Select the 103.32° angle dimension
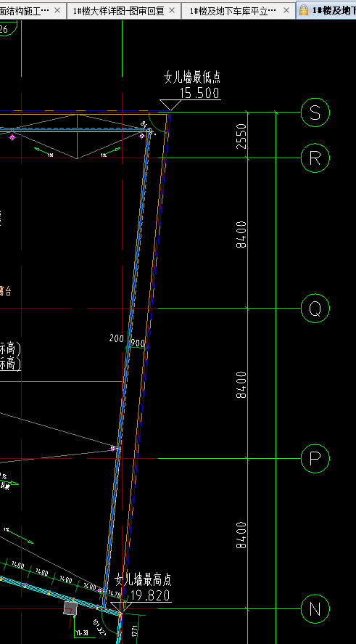This screenshot has height=644, width=356. [98, 627]
